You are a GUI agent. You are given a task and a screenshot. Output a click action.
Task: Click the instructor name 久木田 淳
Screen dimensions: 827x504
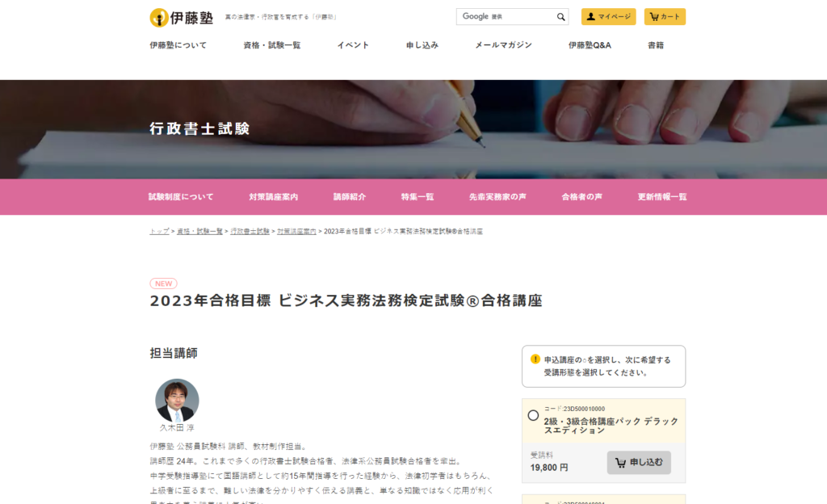click(x=177, y=427)
